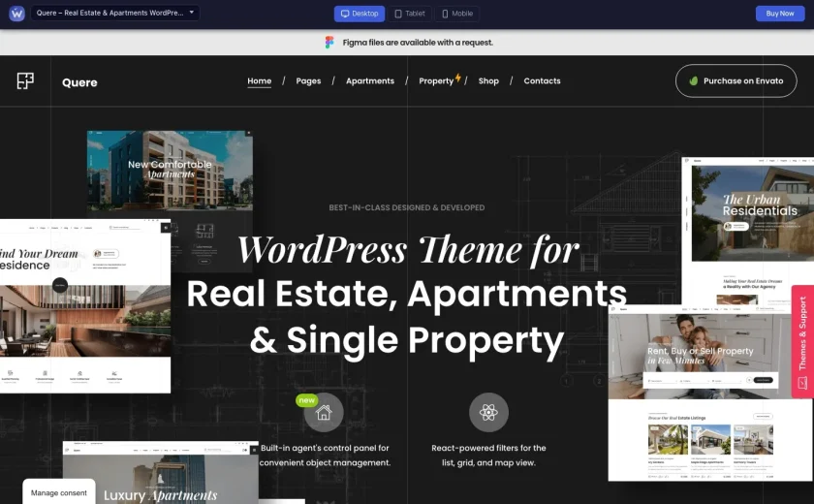Click the round W logo icon

click(x=16, y=13)
